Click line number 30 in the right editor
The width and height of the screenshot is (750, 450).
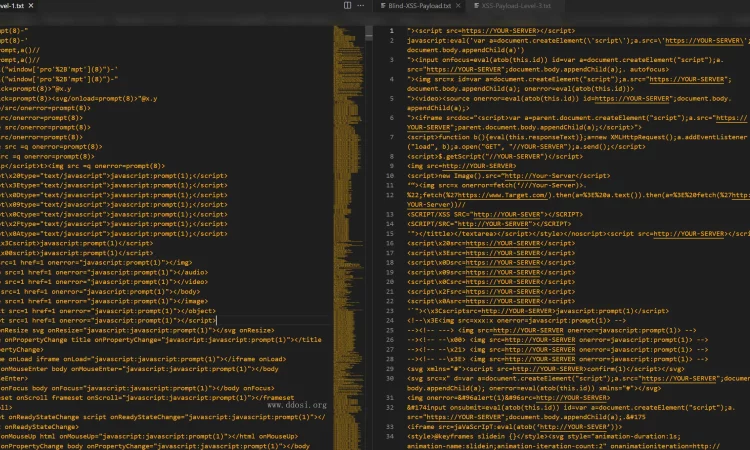390,378
